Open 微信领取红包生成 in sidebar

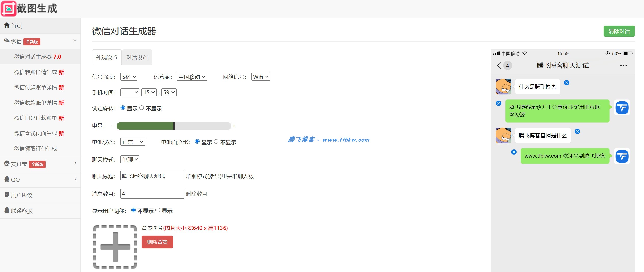click(x=40, y=149)
